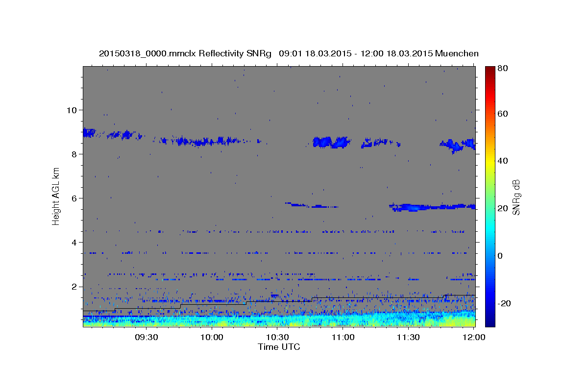The image size is (588, 392).
Task: Click the plot title text
Action: tap(289, 53)
